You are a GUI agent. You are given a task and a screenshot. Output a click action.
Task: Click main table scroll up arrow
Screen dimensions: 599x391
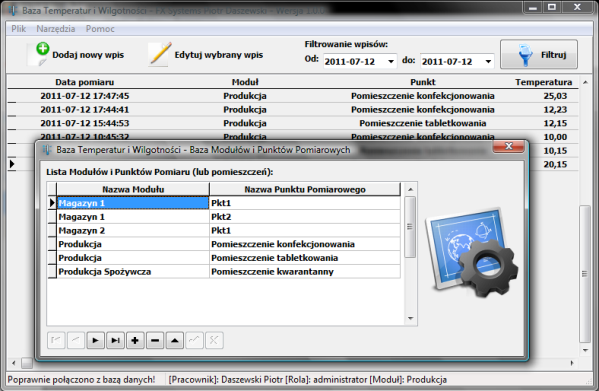click(x=584, y=82)
